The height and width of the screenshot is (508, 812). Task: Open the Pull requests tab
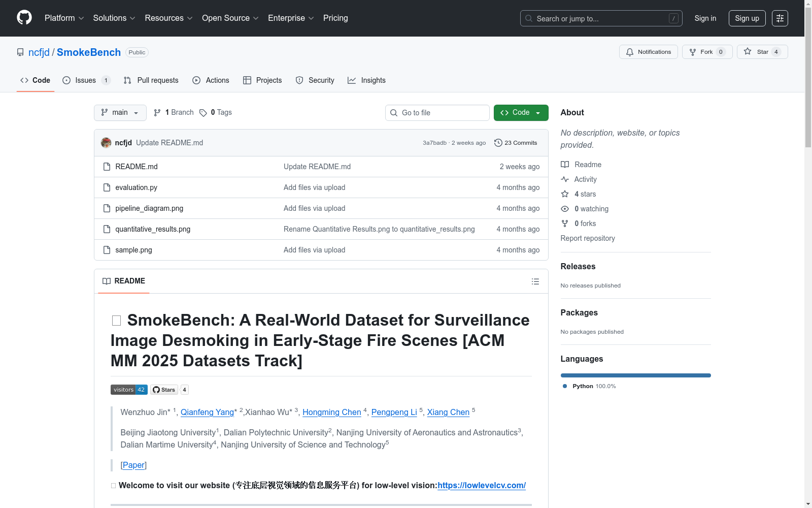tap(151, 80)
